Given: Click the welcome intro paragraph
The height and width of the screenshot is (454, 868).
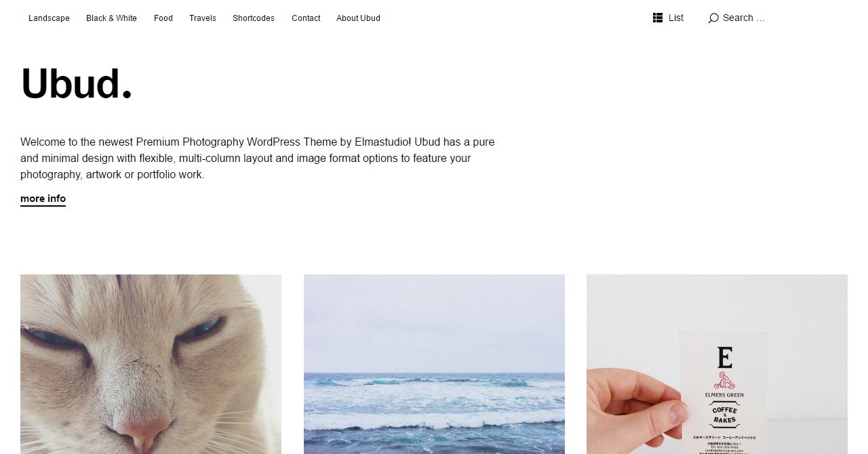Looking at the screenshot, I should [258, 158].
